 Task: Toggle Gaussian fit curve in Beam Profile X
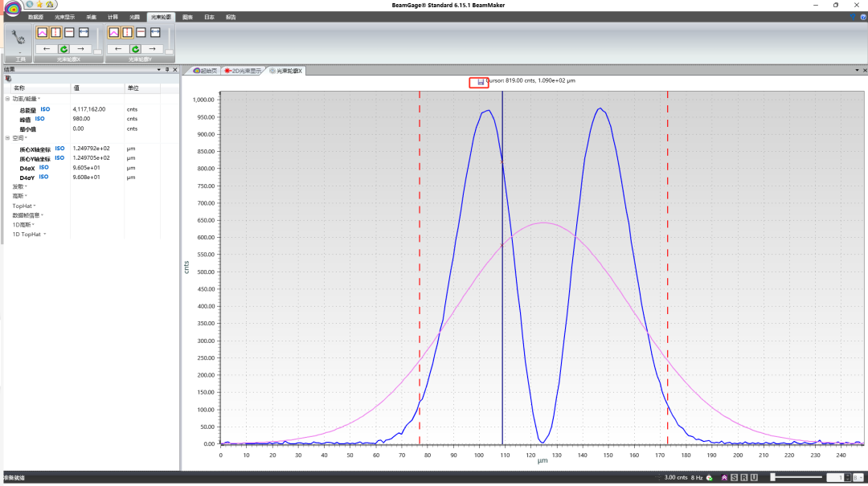[x=41, y=33]
